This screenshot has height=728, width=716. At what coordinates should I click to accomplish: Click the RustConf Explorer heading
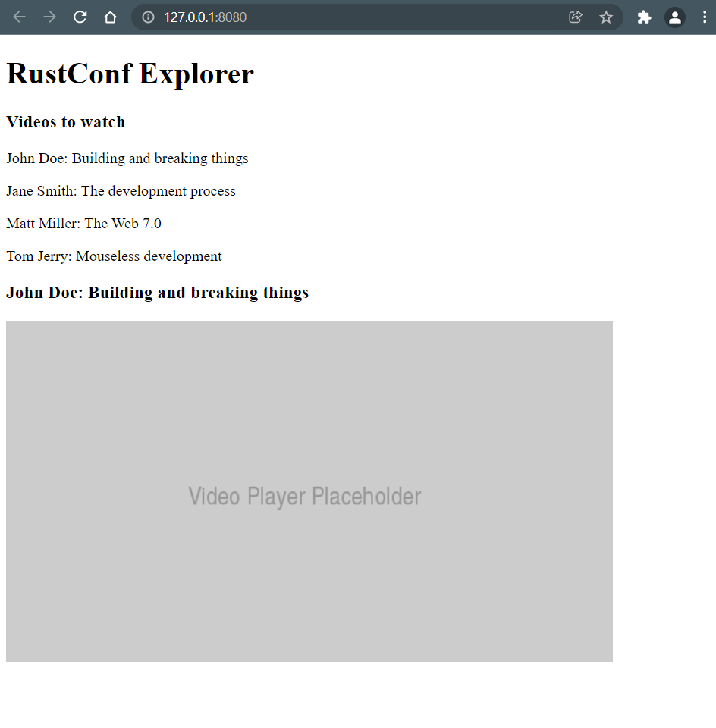129,74
